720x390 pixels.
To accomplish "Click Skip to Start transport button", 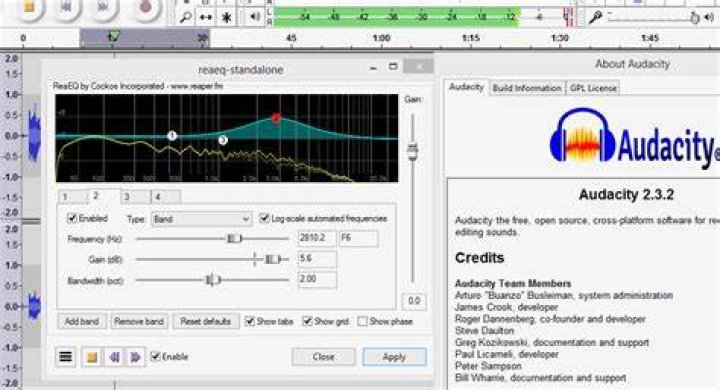I will pos(67,8).
